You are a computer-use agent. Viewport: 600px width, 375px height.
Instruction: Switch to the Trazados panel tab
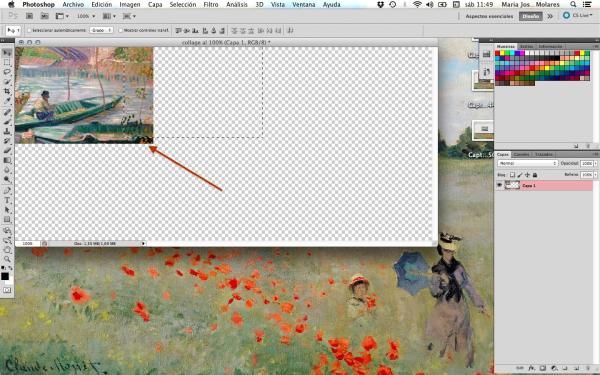pyautogui.click(x=543, y=155)
